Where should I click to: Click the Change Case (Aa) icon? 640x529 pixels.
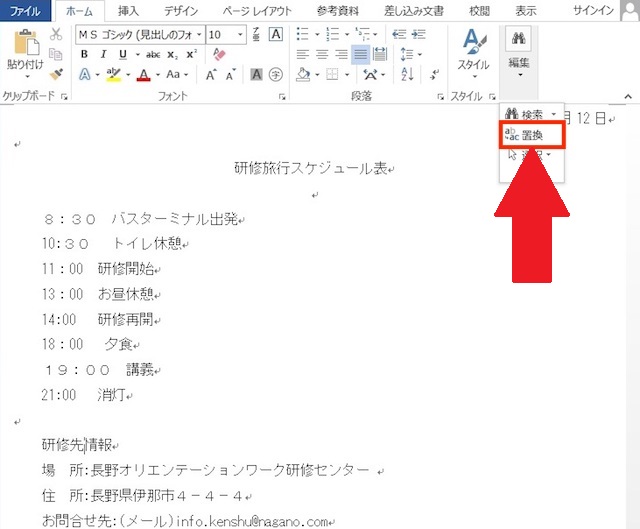coord(173,74)
